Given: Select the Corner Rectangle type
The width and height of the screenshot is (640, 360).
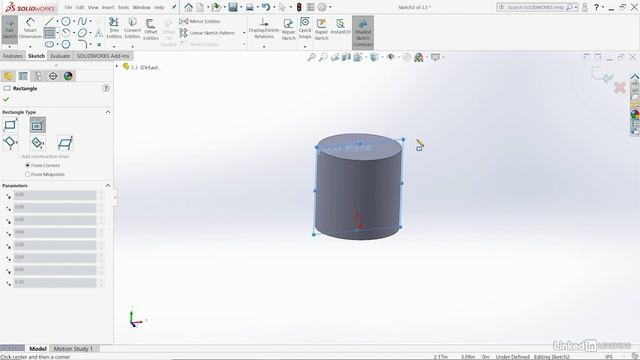Looking at the screenshot, I should [x=10, y=125].
